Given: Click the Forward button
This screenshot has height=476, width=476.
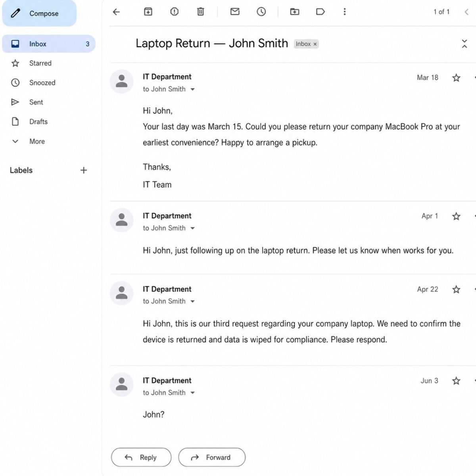Looking at the screenshot, I should (212, 457).
